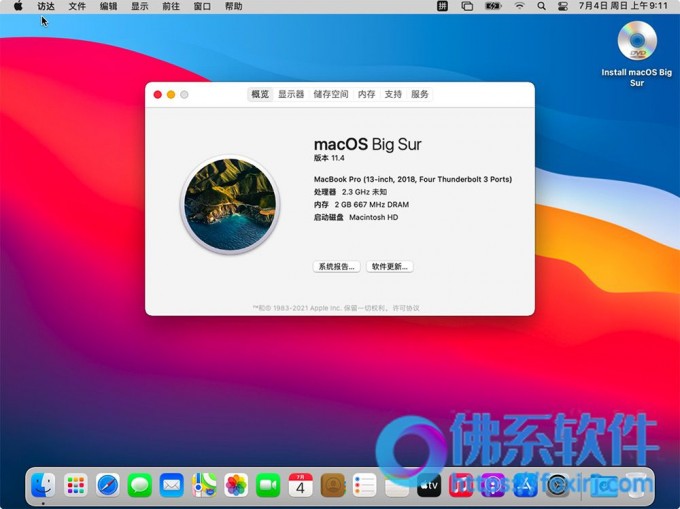Image resolution: width=680 pixels, height=509 pixels.
Task: Open App Store in Dock
Action: coord(525,485)
